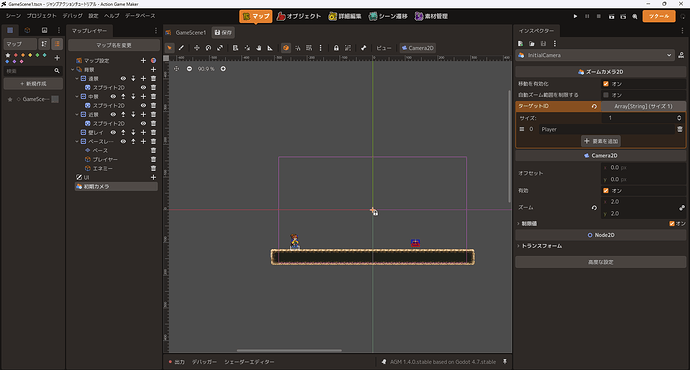Collapse the 遠景 layer tree node
This screenshot has width=690, height=370.
click(77, 78)
